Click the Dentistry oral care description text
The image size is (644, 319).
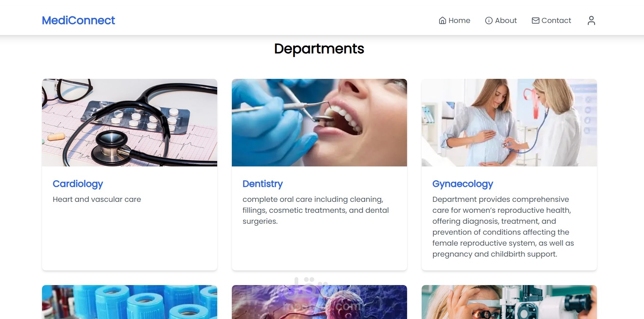tap(316, 210)
